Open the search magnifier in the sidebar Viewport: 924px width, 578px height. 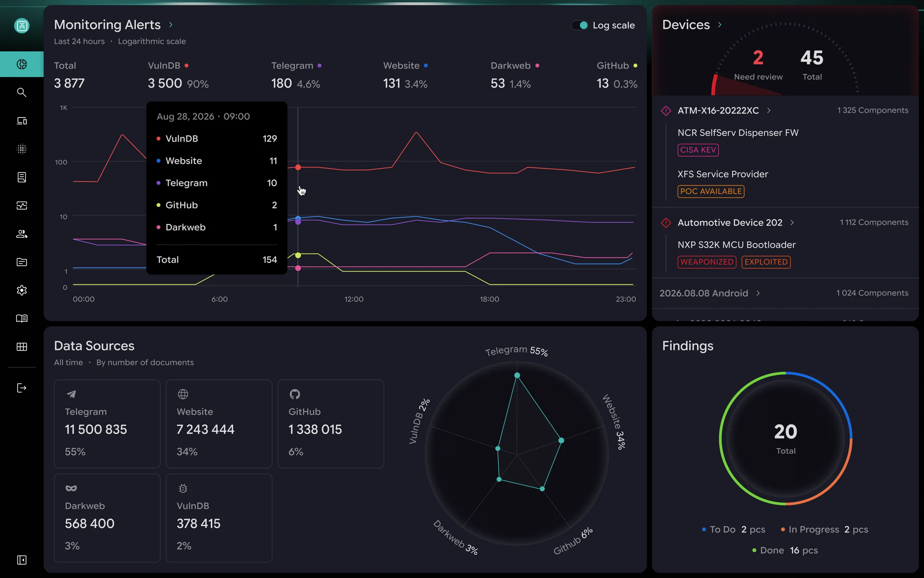[22, 92]
